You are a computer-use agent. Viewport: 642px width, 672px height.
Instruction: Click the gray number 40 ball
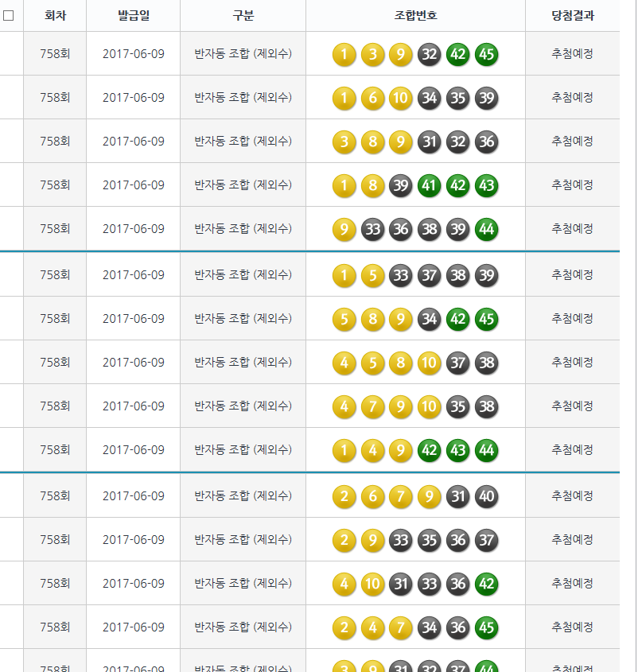[487, 496]
